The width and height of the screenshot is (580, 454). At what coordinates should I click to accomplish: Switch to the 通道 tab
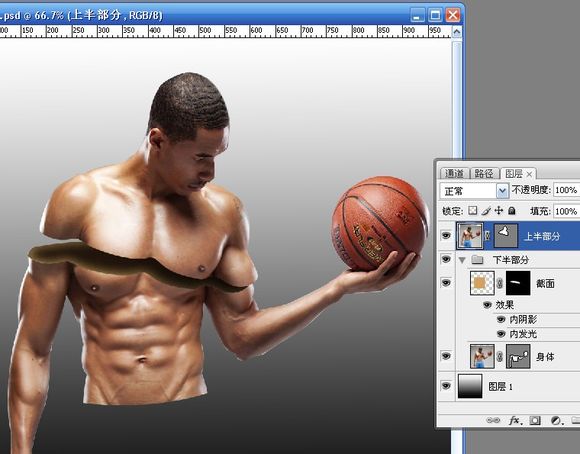454,173
